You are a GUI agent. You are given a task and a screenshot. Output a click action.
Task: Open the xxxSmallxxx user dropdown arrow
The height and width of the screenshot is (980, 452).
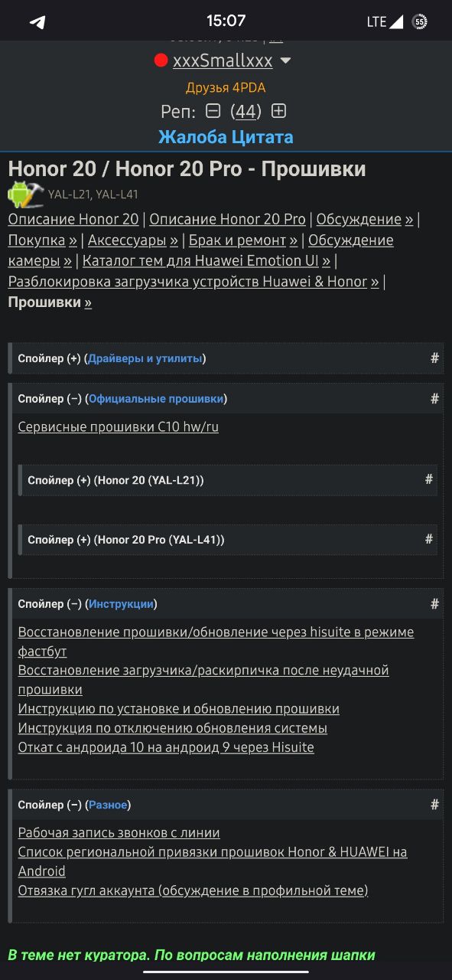click(x=285, y=60)
